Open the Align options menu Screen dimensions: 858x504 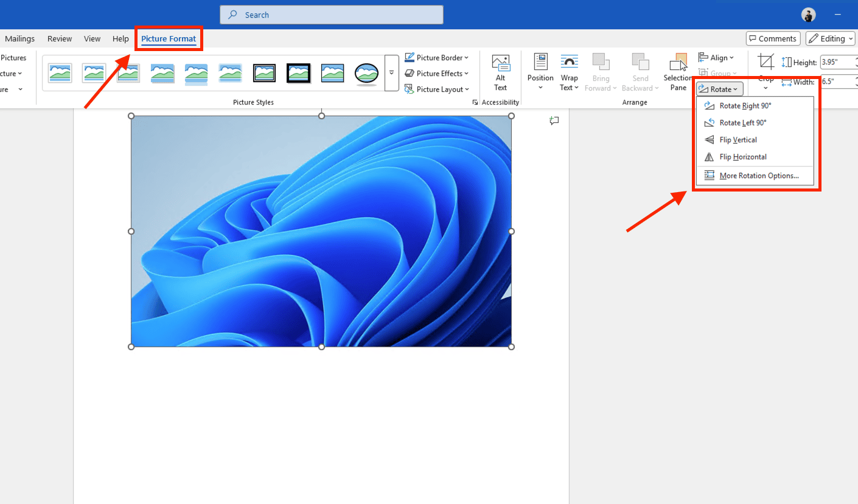(717, 57)
